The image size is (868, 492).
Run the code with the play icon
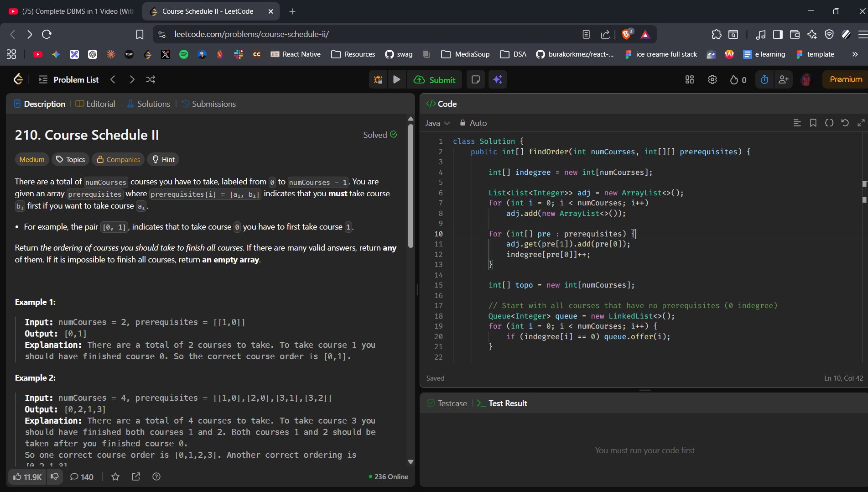pyautogui.click(x=397, y=79)
